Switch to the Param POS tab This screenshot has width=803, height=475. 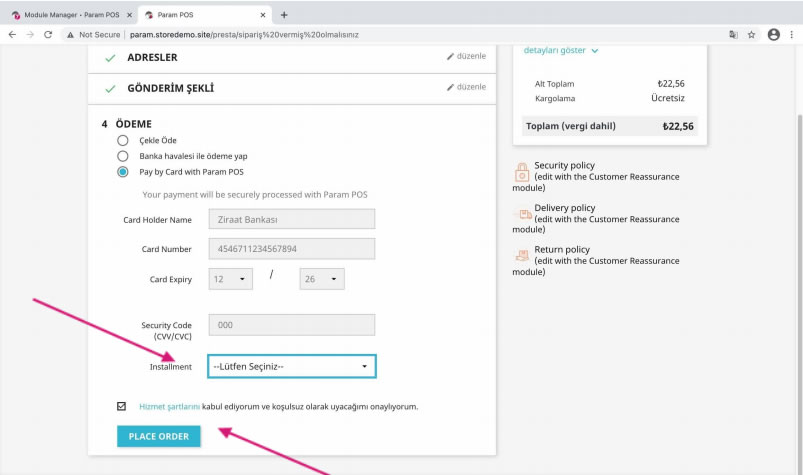click(205, 15)
